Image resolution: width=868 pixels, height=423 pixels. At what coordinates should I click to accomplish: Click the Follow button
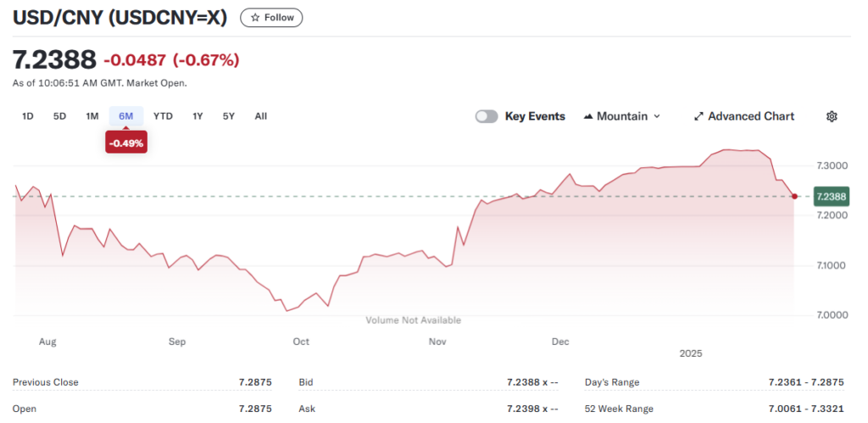pyautogui.click(x=271, y=18)
